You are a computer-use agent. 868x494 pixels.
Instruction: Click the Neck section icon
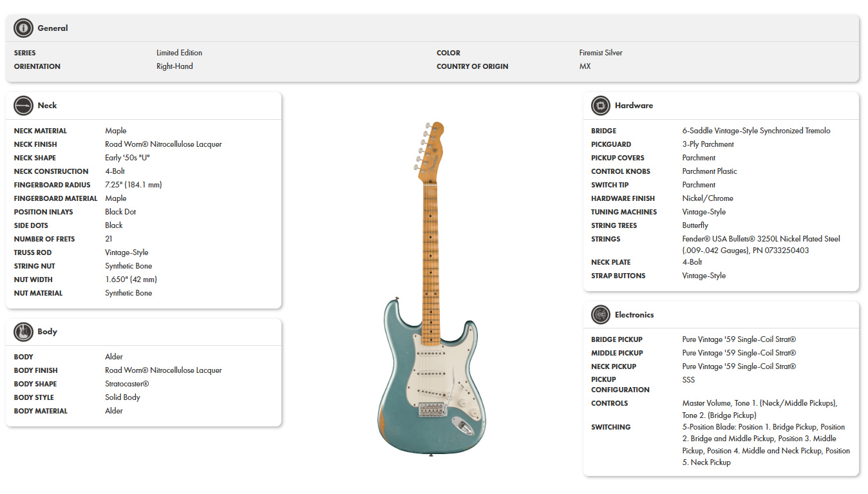23,106
